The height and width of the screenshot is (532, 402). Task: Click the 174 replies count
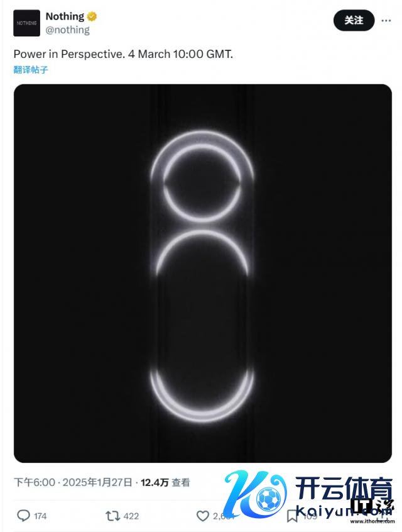(x=40, y=516)
